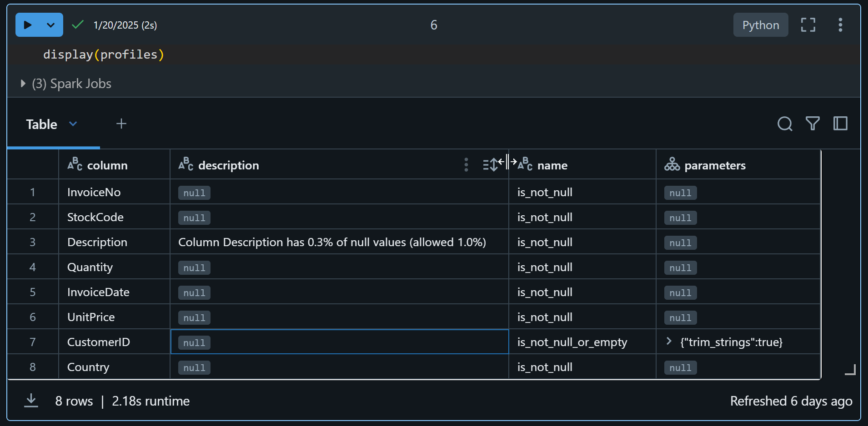Click the parameters column tree-schema icon
The width and height of the screenshot is (868, 426).
coord(672,164)
